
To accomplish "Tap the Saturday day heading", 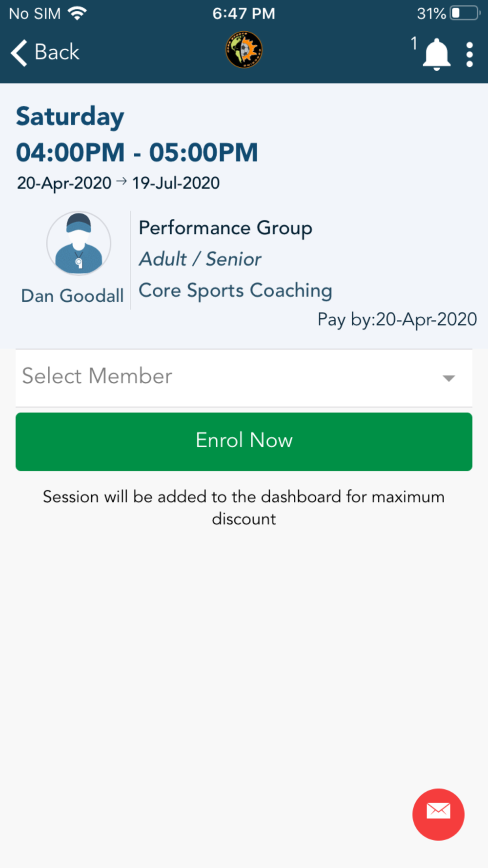I will click(70, 117).
